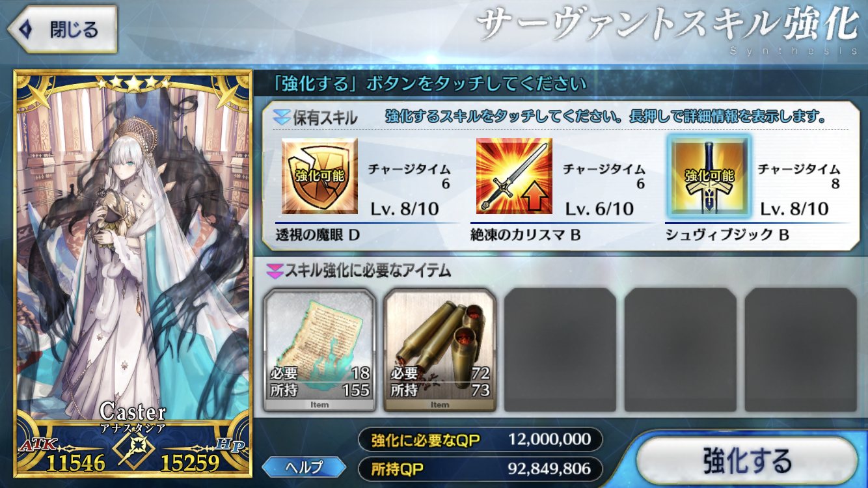Open the Anastasia servant card portrait
The image size is (868, 488).
click(133, 272)
